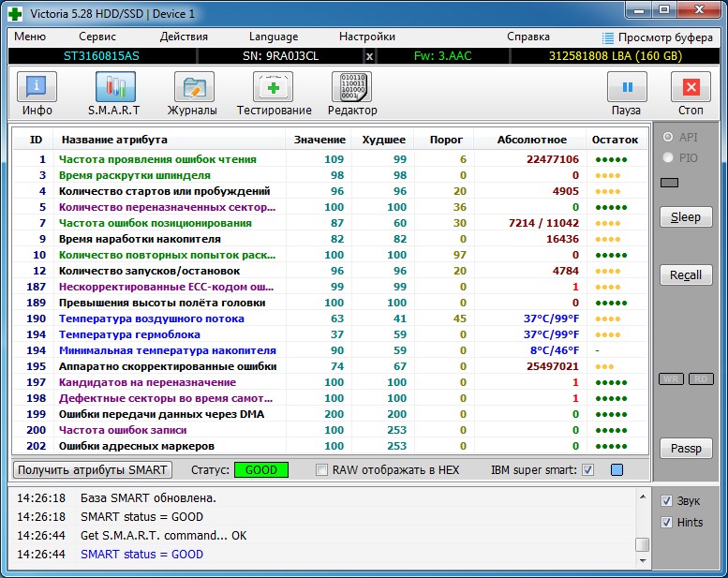Screen dimensions: 728x578
Task: Select row Время наработки накопителя
Action: [330, 239]
